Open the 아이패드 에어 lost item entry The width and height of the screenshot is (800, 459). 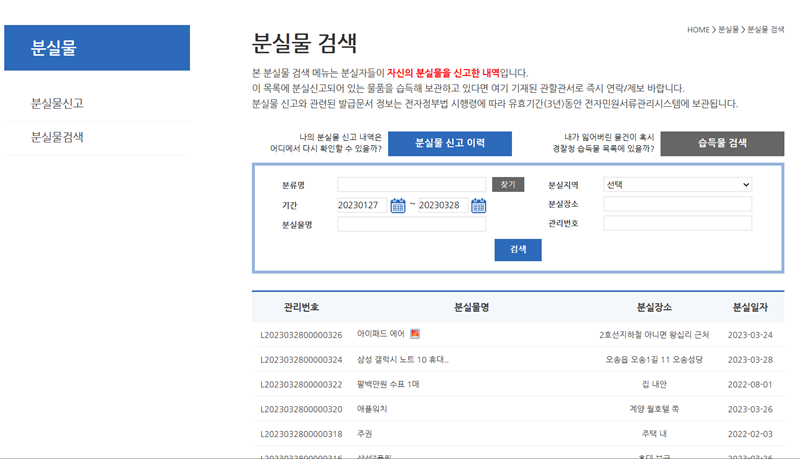click(x=381, y=334)
